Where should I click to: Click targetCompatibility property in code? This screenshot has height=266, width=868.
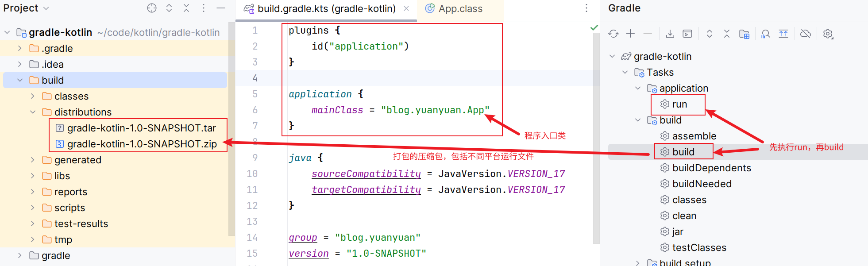coord(366,189)
